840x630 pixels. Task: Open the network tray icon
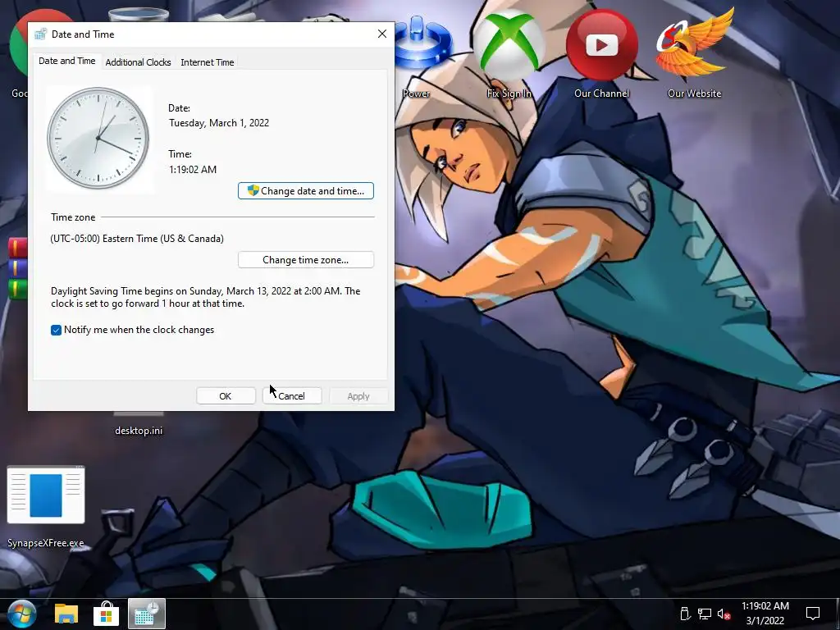705,614
